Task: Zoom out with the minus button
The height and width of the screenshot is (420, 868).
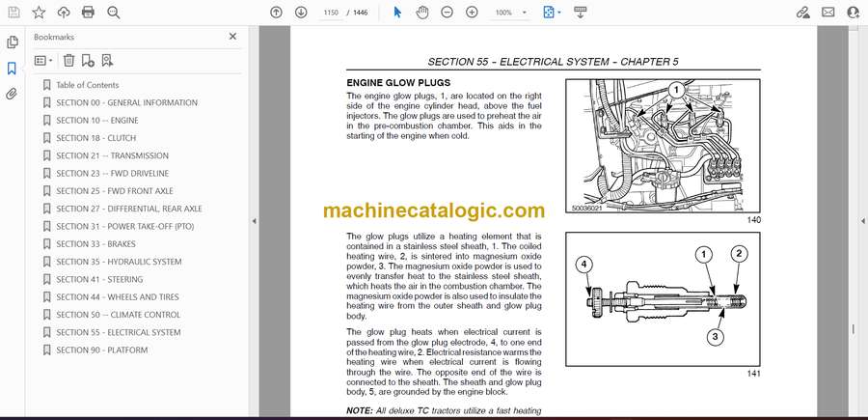Action: pyautogui.click(x=447, y=13)
